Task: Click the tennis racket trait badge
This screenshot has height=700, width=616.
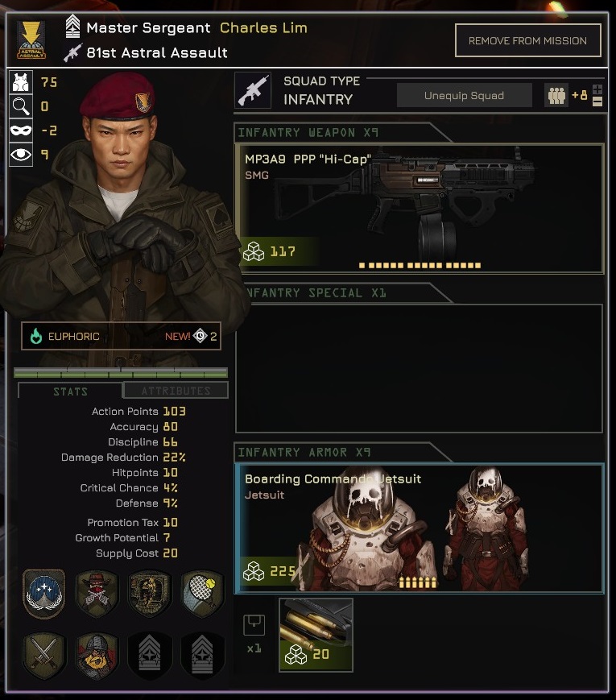Action: (202, 594)
